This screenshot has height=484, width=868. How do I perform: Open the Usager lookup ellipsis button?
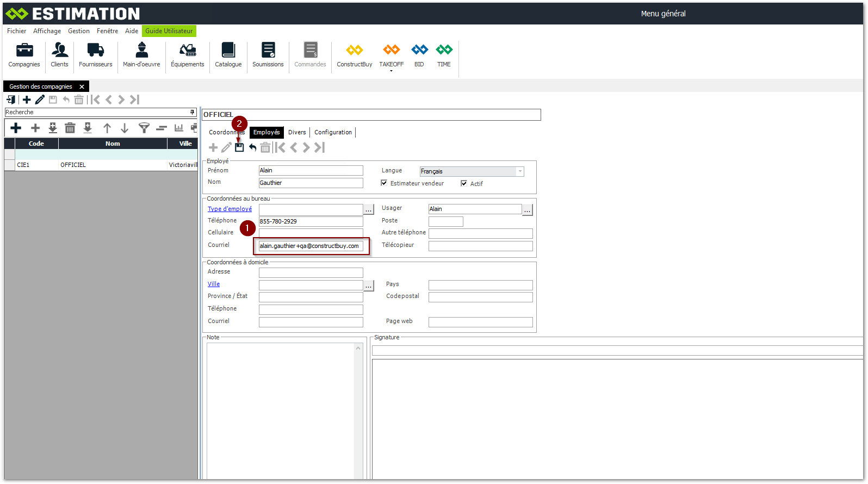coord(527,209)
